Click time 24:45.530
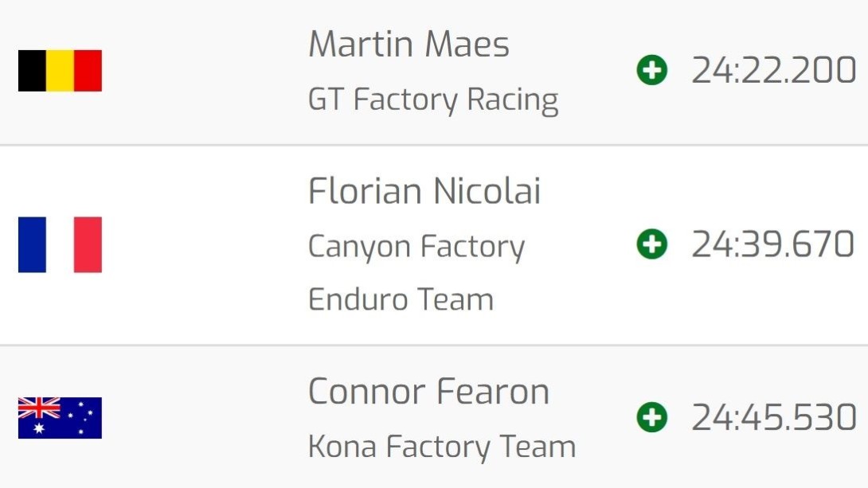Image resolution: width=868 pixels, height=488 pixels. (x=774, y=417)
